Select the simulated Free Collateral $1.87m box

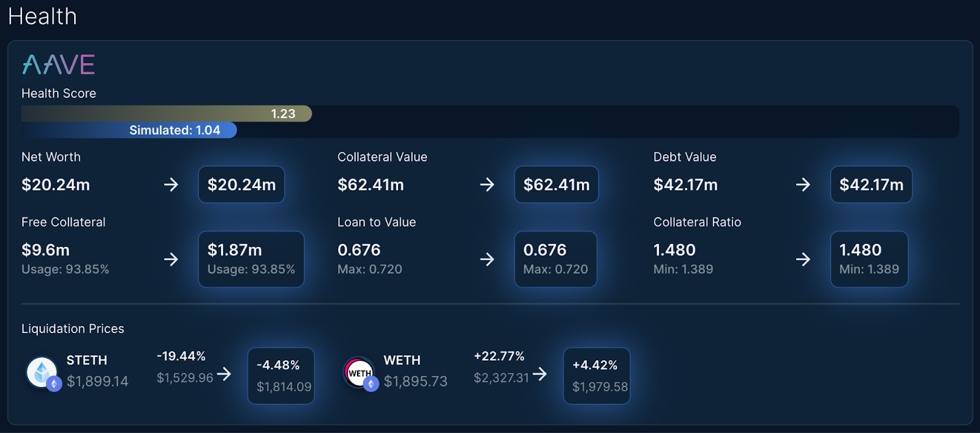pyautogui.click(x=251, y=259)
